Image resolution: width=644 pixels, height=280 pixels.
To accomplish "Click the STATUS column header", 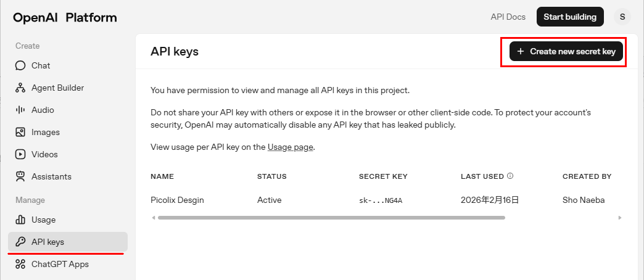I will pyautogui.click(x=272, y=176).
